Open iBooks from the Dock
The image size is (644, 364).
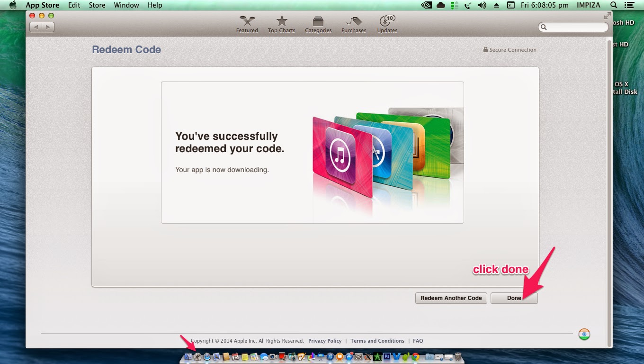(340, 357)
